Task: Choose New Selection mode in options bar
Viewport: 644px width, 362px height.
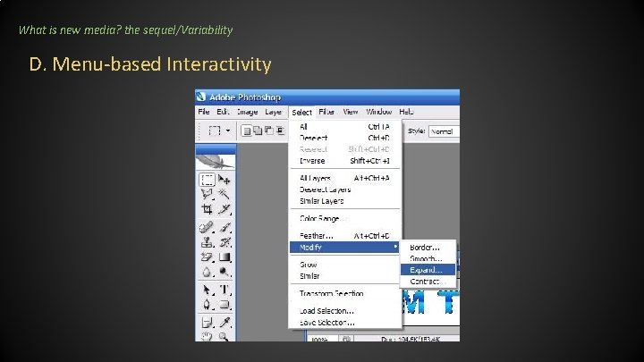Action: (x=246, y=130)
